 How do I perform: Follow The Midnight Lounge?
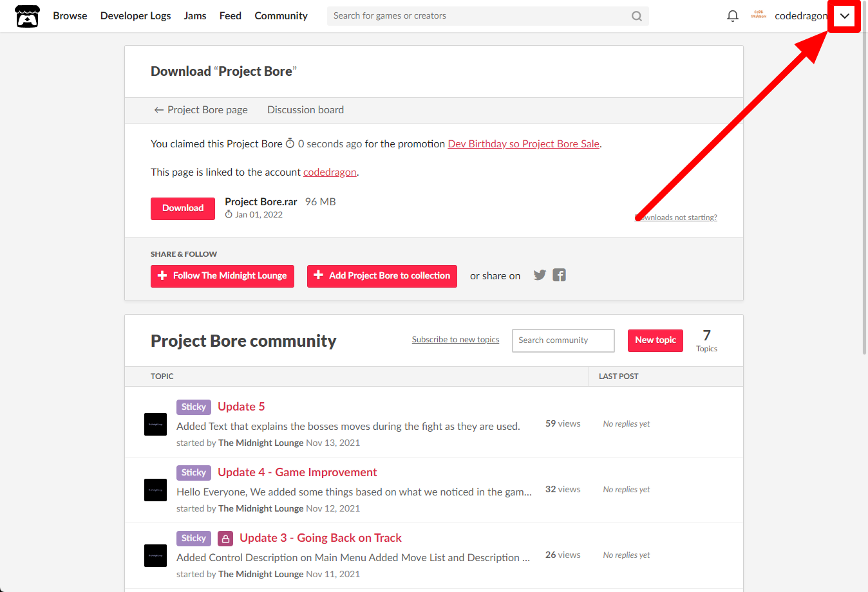tap(223, 276)
